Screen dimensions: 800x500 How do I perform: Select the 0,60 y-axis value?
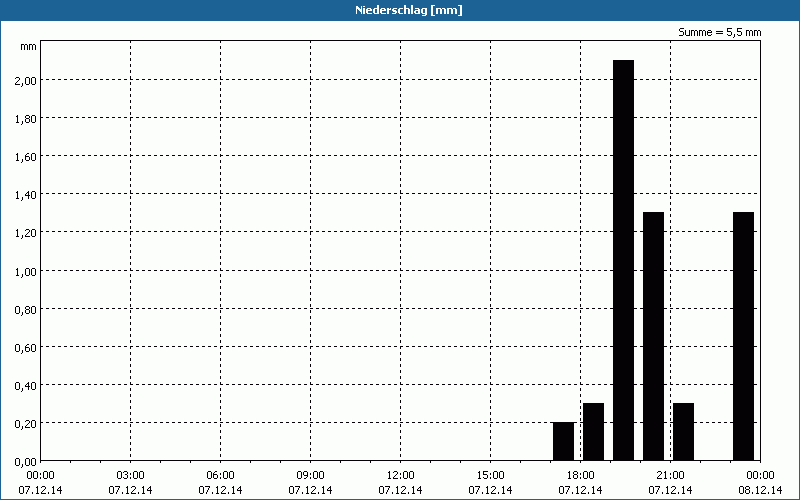click(26, 347)
